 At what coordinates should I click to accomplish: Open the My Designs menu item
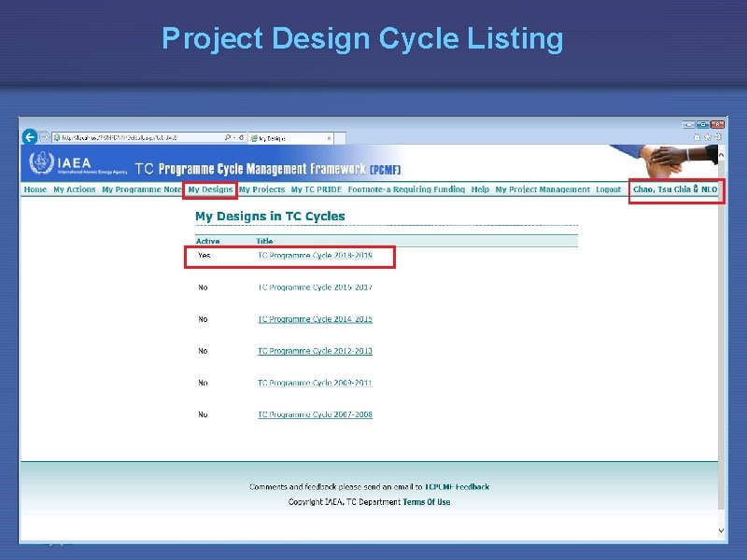211,189
